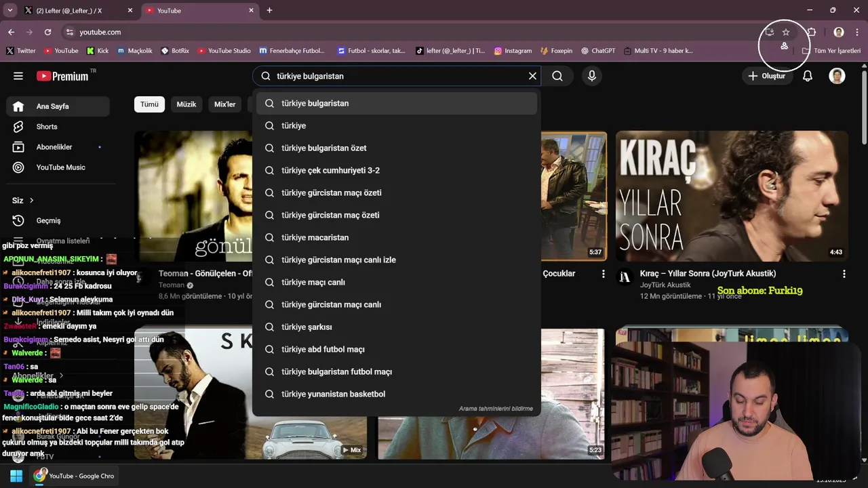The image size is (868, 488).
Task: Click the YouTube Premium logo
Action: pos(62,76)
